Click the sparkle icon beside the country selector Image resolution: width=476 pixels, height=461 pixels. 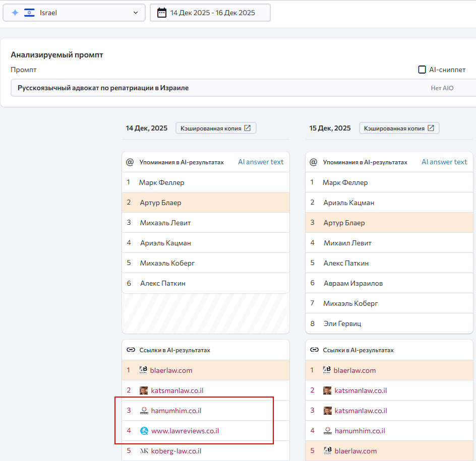tap(15, 12)
